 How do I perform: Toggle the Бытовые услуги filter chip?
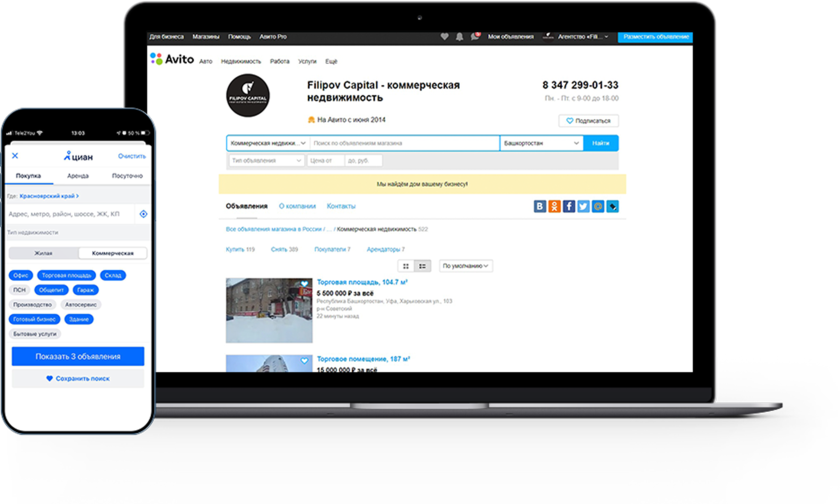35,333
